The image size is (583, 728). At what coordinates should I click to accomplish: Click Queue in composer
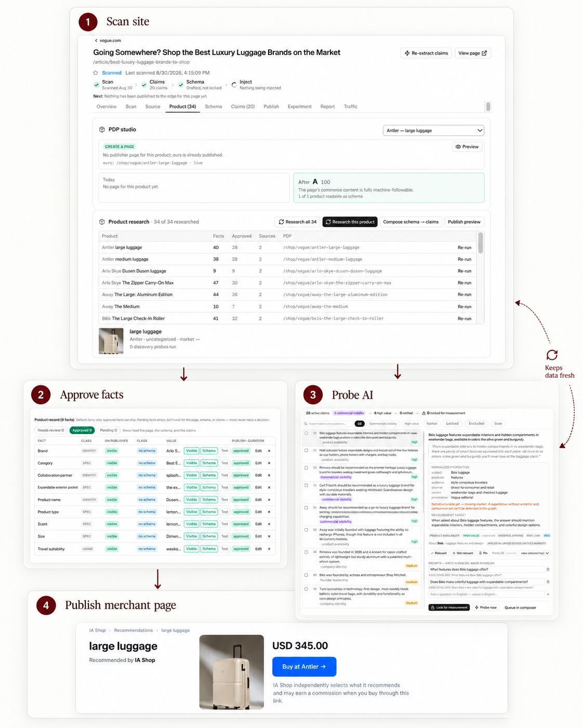click(520, 608)
